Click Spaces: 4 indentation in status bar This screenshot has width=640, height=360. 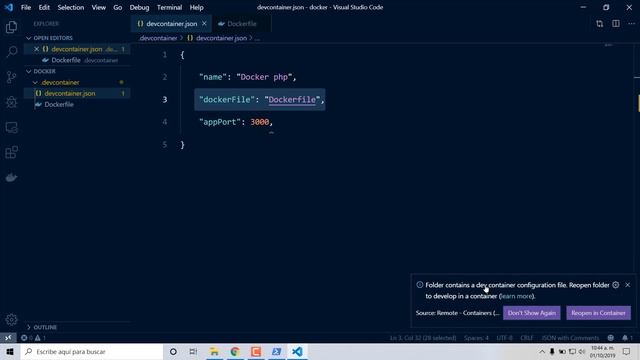[x=476, y=338]
